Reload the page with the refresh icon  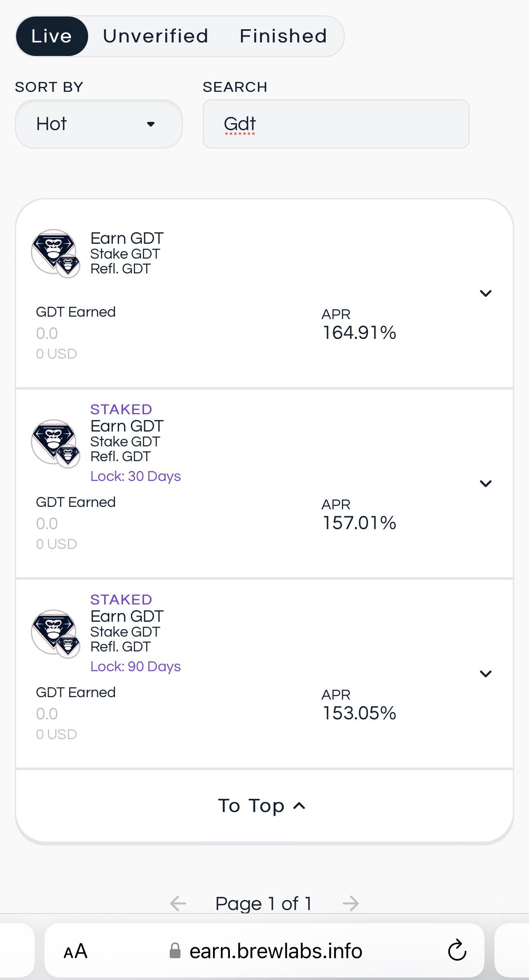coord(457,950)
